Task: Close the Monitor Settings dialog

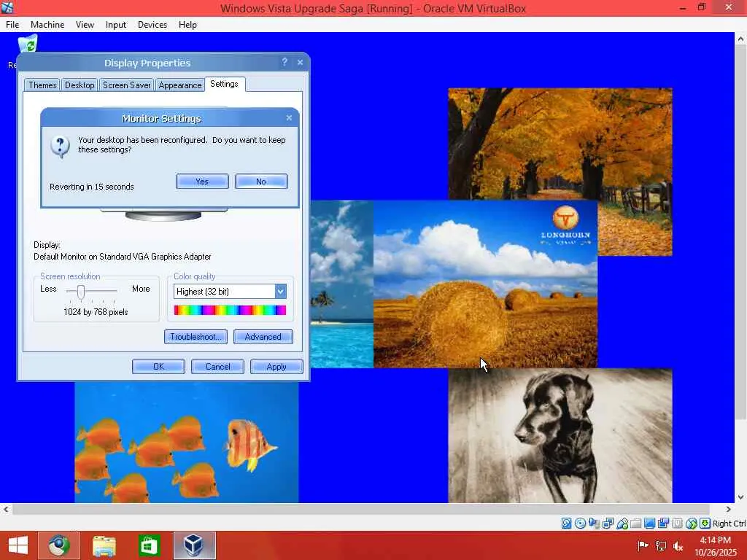Action: point(289,117)
